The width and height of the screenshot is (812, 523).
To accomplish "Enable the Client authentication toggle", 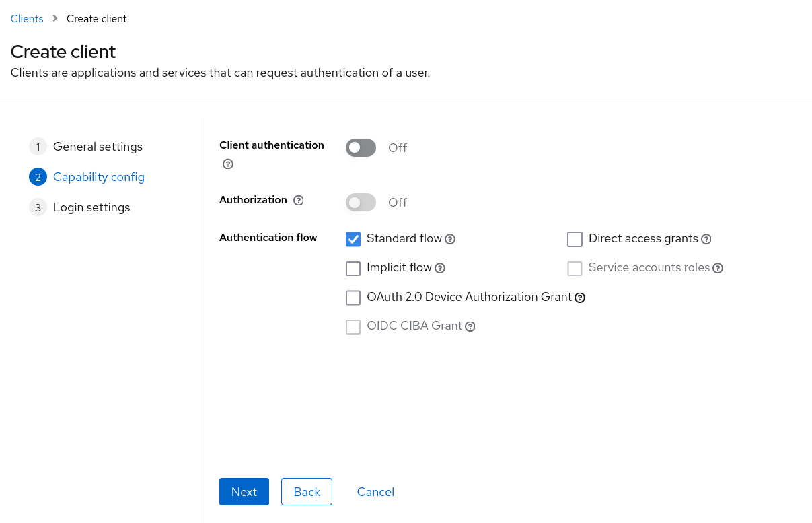I will (361, 147).
